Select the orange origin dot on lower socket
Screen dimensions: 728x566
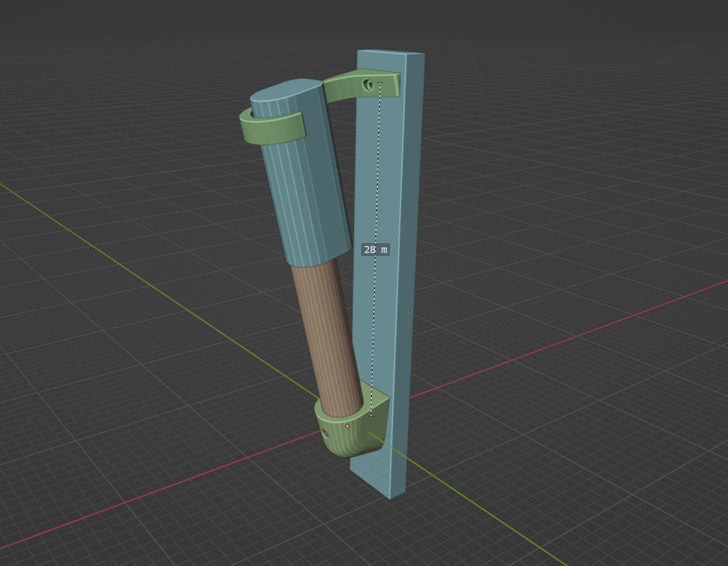pos(347,426)
